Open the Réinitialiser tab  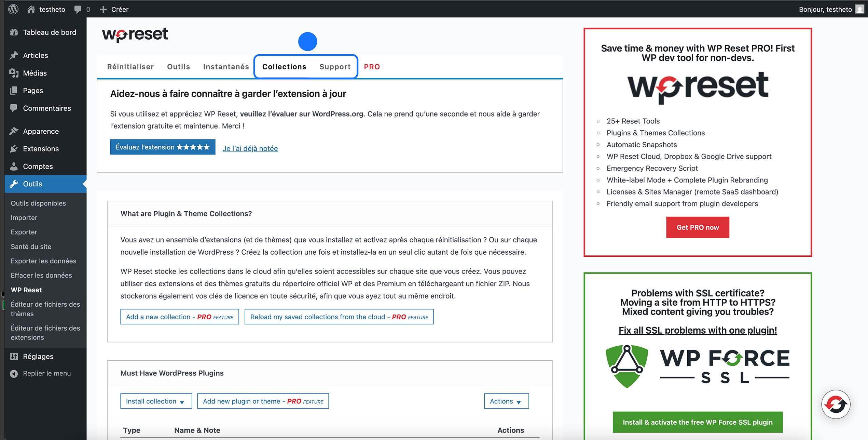point(130,67)
